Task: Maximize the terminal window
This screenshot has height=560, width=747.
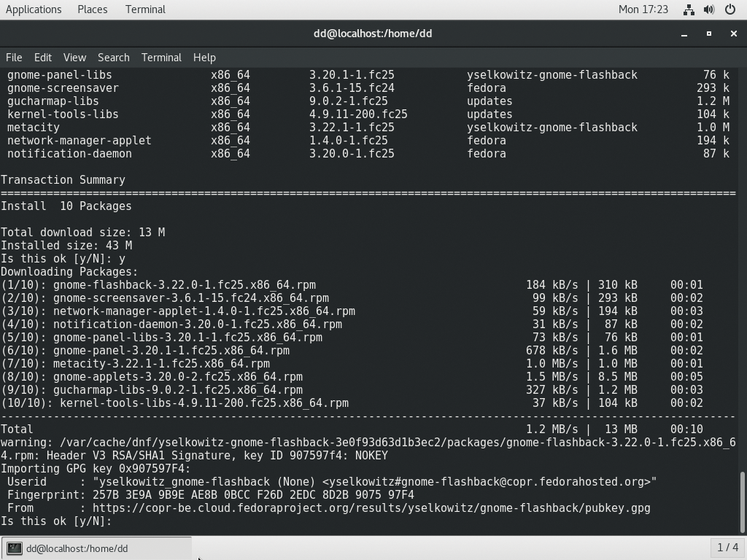Action: pyautogui.click(x=709, y=34)
